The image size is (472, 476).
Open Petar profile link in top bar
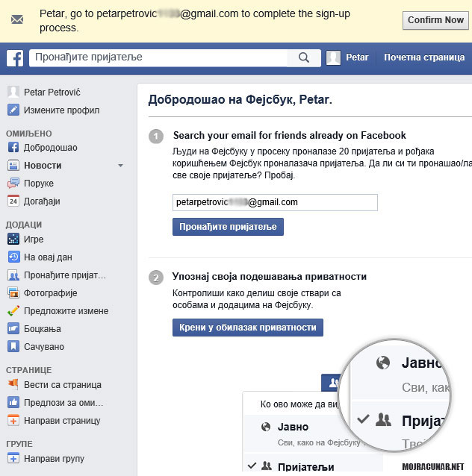357,57
